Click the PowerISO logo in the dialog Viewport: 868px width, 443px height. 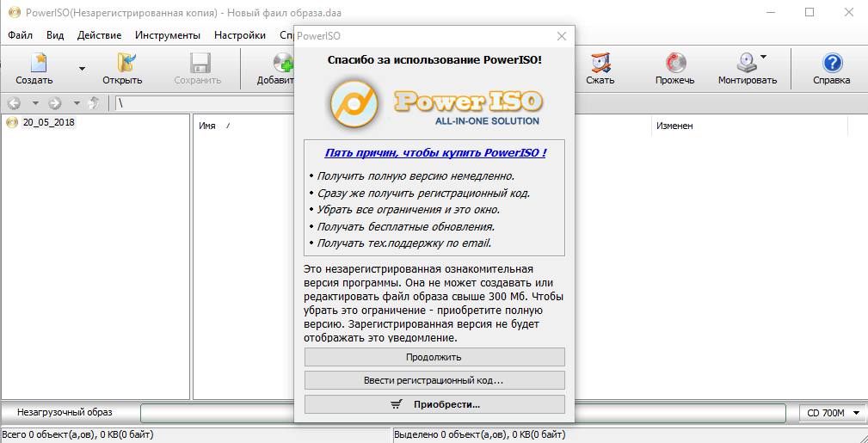tap(434, 105)
